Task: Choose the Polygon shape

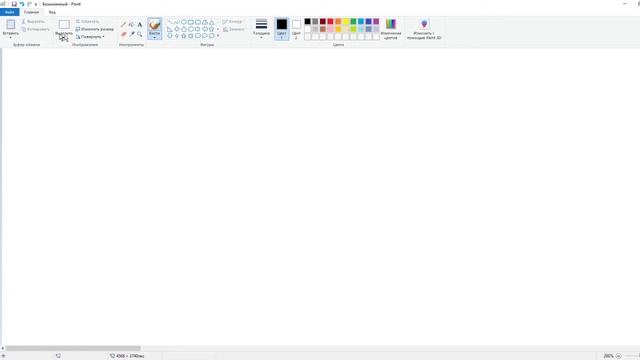Action: [x=204, y=22]
